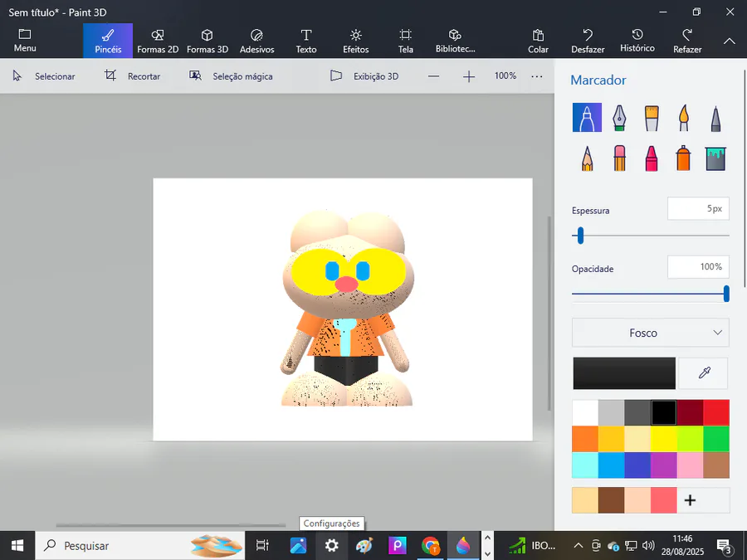
Task: Choose the bright yellow color swatch
Action: pos(664,439)
